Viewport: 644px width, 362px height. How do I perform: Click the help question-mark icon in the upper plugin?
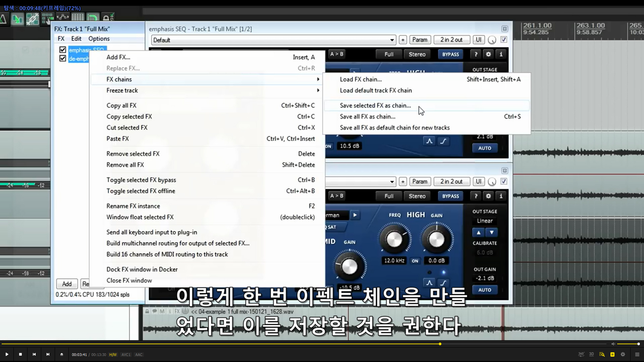point(476,54)
